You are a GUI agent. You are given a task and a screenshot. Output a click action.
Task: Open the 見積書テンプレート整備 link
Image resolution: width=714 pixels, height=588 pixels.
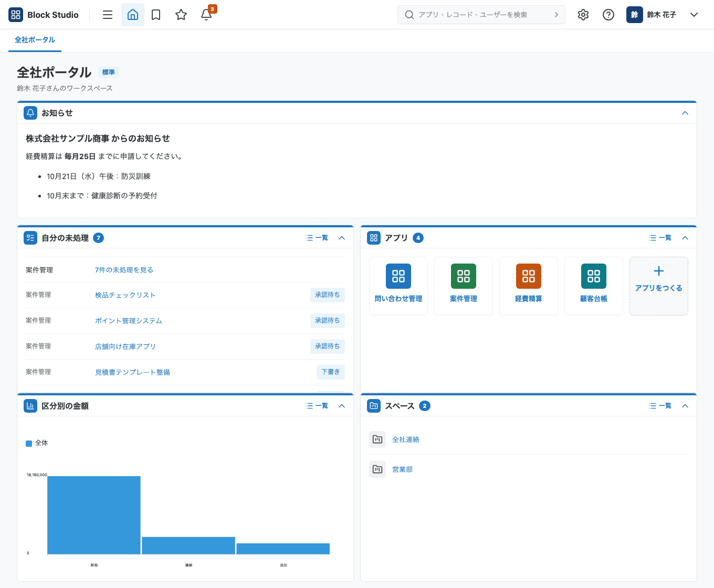(x=132, y=372)
